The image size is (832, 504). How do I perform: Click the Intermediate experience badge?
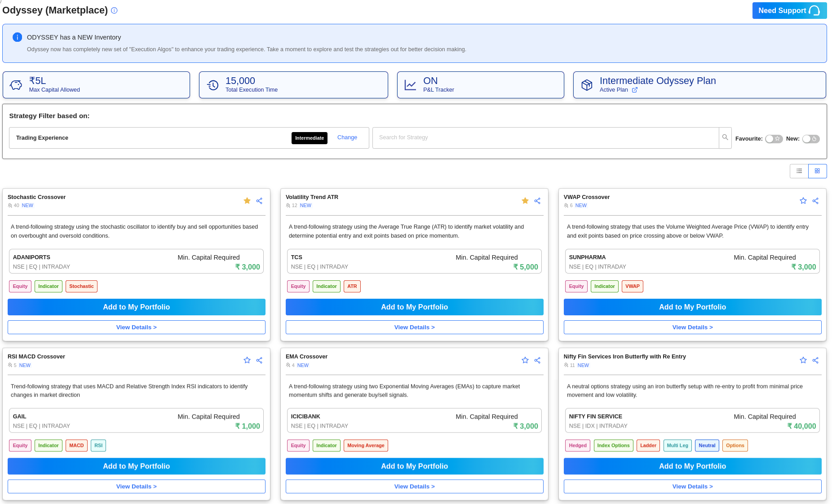[x=310, y=138]
